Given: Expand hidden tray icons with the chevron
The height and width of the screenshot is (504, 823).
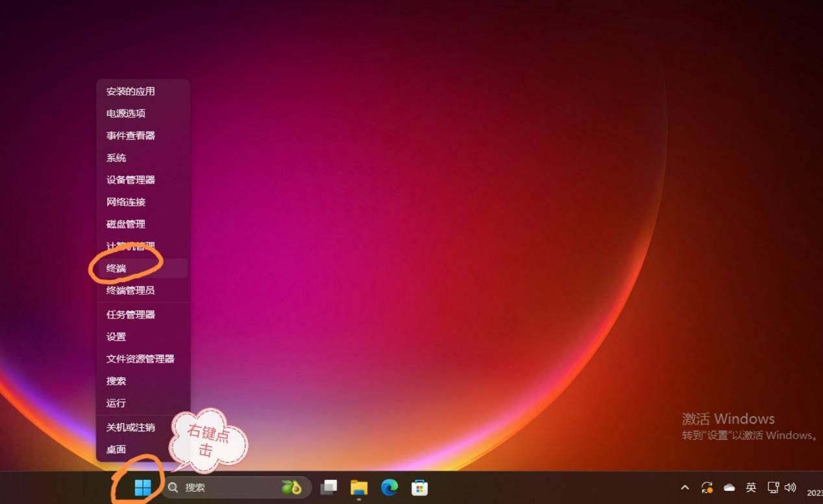Looking at the screenshot, I should pyautogui.click(x=685, y=487).
